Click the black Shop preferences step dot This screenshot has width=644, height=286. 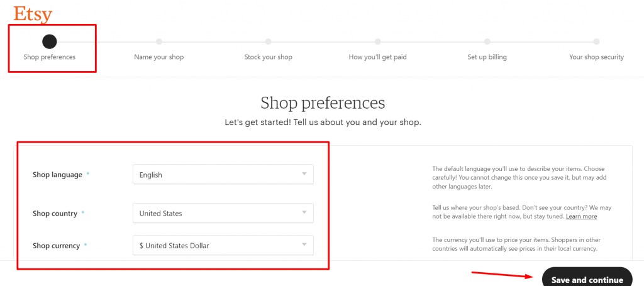point(49,41)
